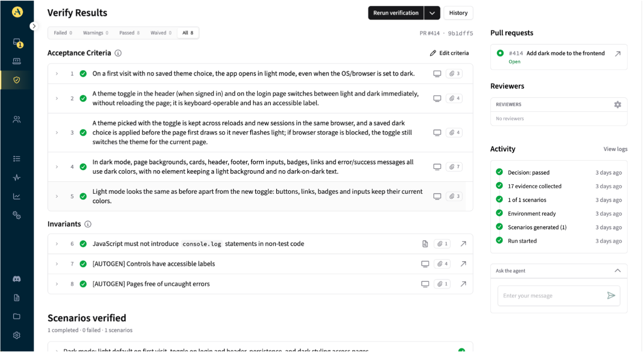Expand the sidebar with arrow toggle
644x362 pixels.
(34, 26)
